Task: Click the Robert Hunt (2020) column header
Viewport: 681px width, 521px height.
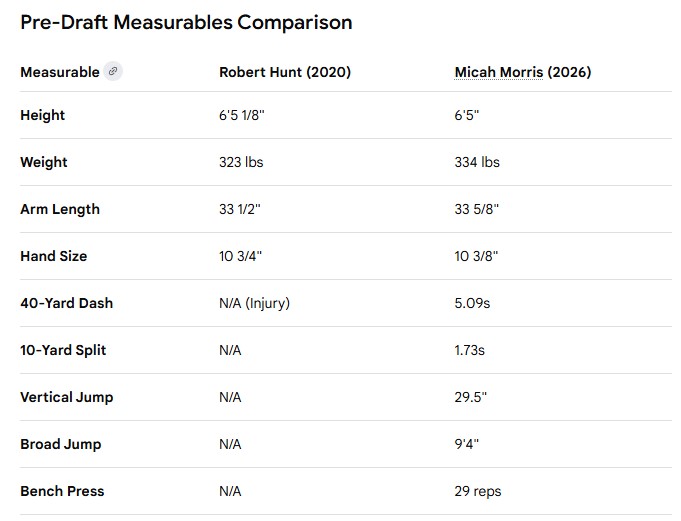Action: coord(285,72)
